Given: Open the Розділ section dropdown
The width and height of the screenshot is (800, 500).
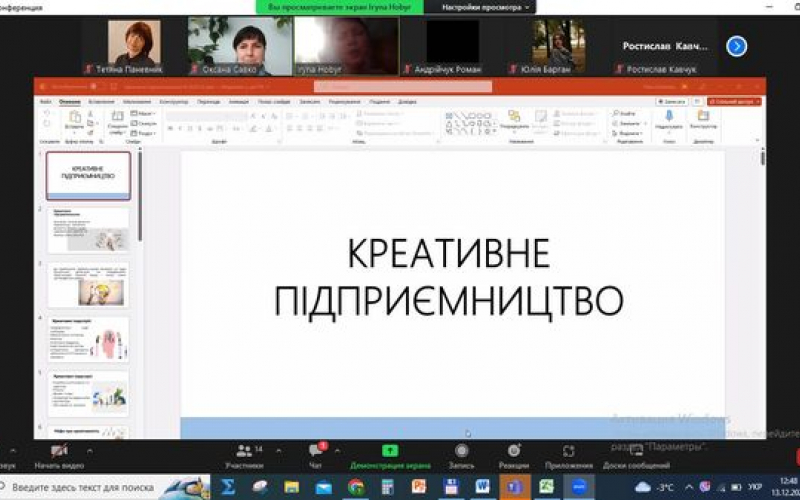Looking at the screenshot, I should pos(143,133).
